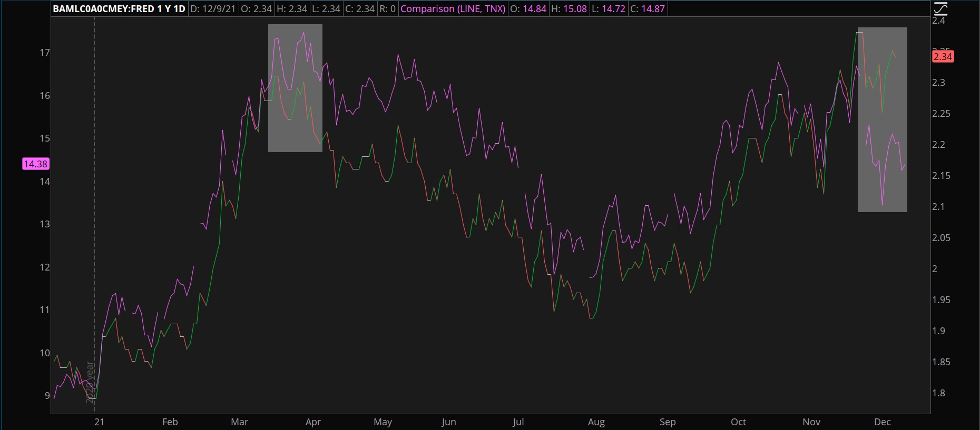
Task: Click the 10 tick on left axis
Action: click(x=45, y=353)
